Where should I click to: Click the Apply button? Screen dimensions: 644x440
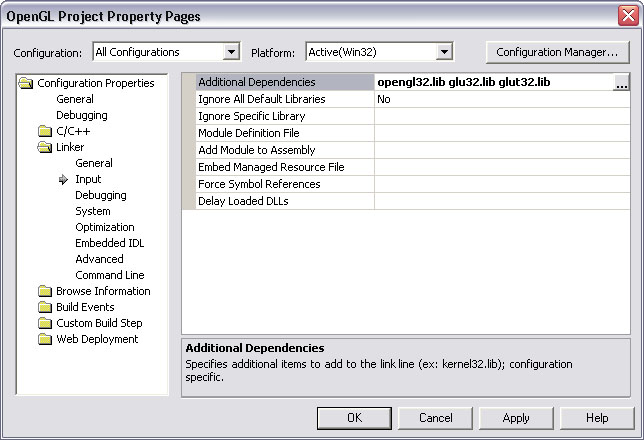(x=516, y=418)
